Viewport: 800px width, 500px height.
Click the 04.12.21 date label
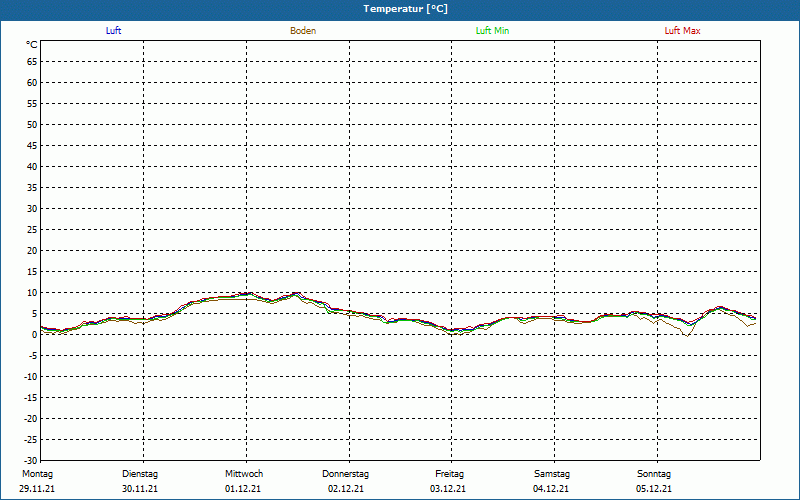tap(551, 489)
